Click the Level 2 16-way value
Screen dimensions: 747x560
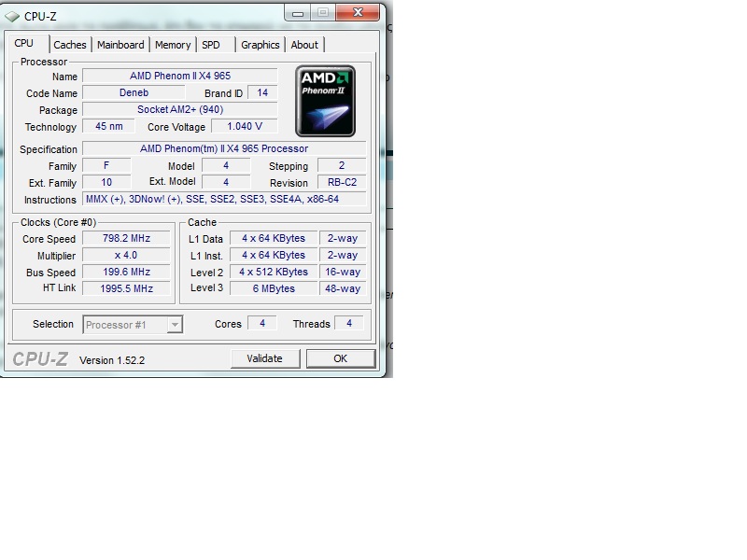pos(343,272)
